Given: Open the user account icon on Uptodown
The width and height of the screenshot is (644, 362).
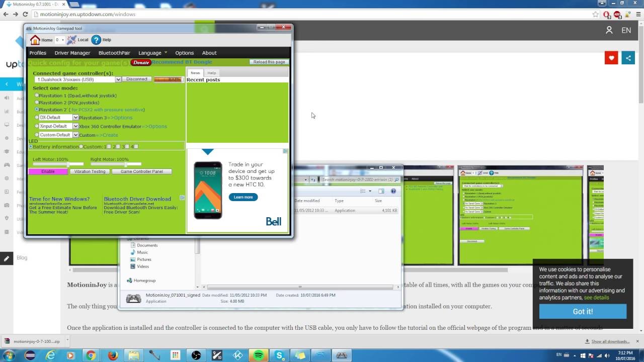Looking at the screenshot, I should [x=609, y=30].
